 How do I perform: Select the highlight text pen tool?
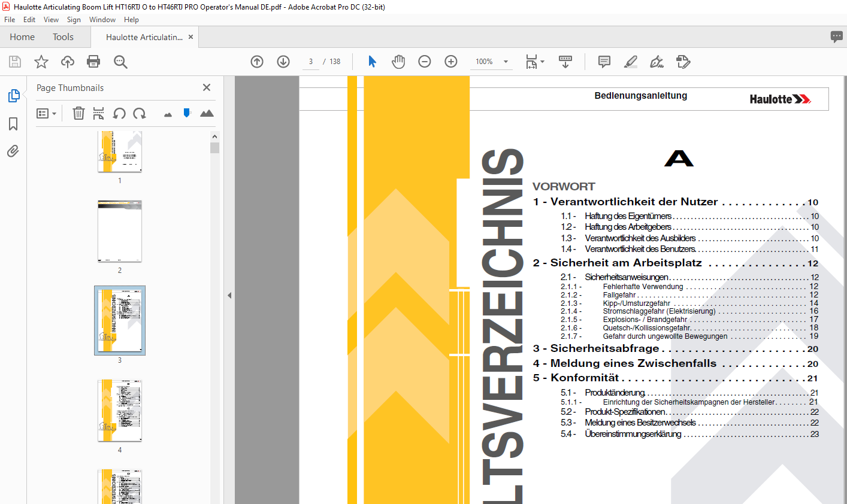click(x=631, y=62)
